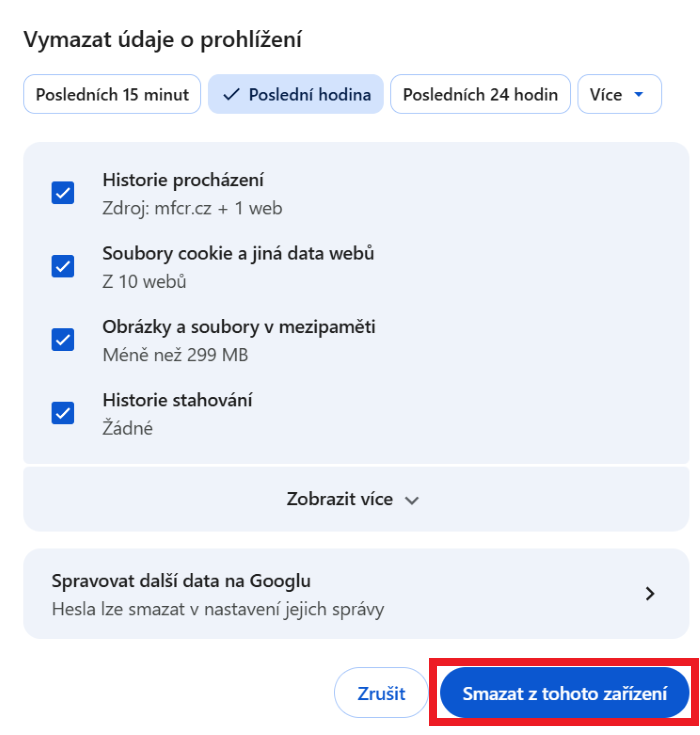Image resolution: width=700 pixels, height=735 pixels.
Task: Open the Více time range dropdown
Action: (619, 95)
